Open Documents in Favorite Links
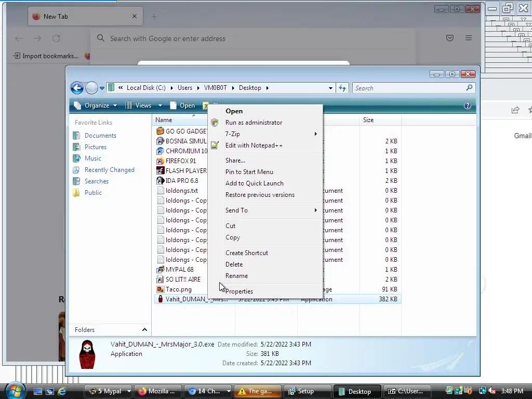 [x=100, y=136]
